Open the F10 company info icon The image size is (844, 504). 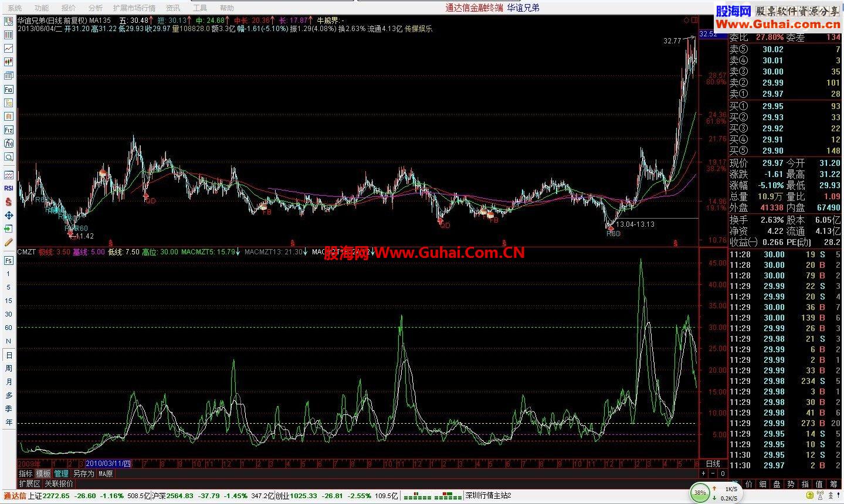coord(9,89)
